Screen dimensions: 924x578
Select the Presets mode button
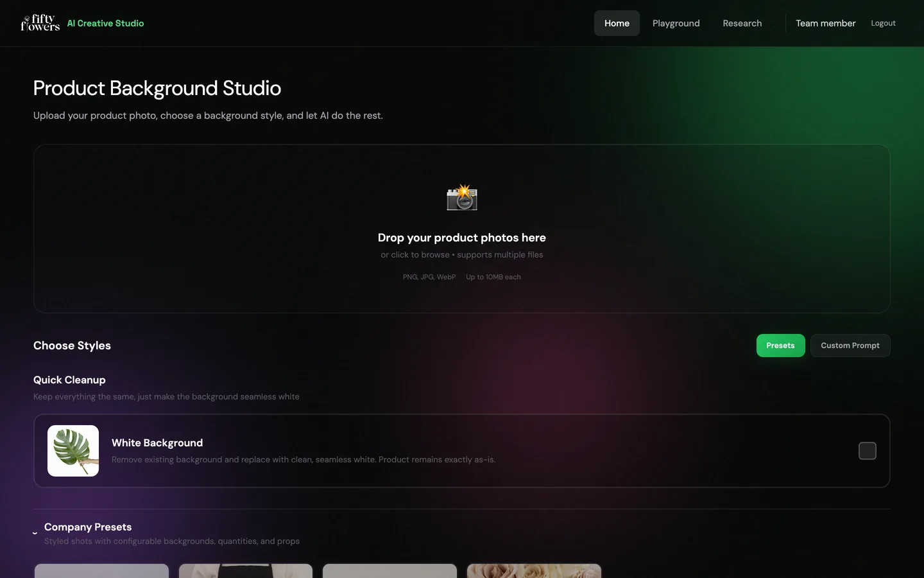[x=780, y=346]
